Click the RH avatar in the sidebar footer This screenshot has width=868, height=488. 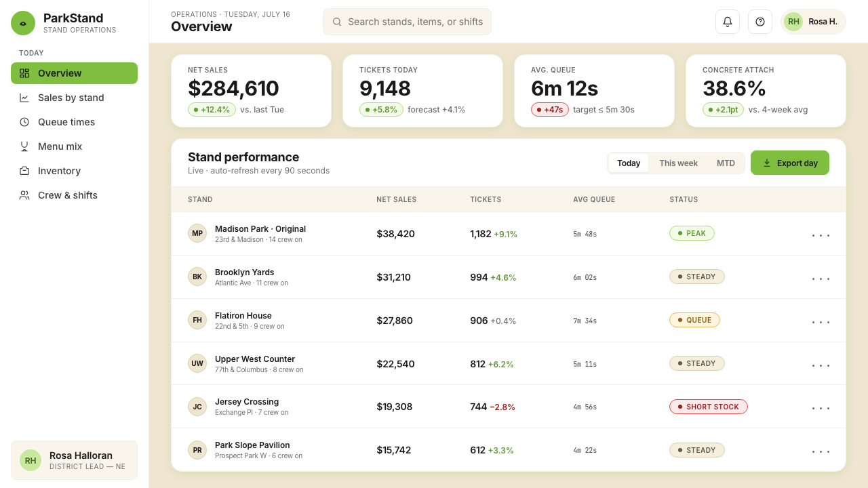[31, 460]
